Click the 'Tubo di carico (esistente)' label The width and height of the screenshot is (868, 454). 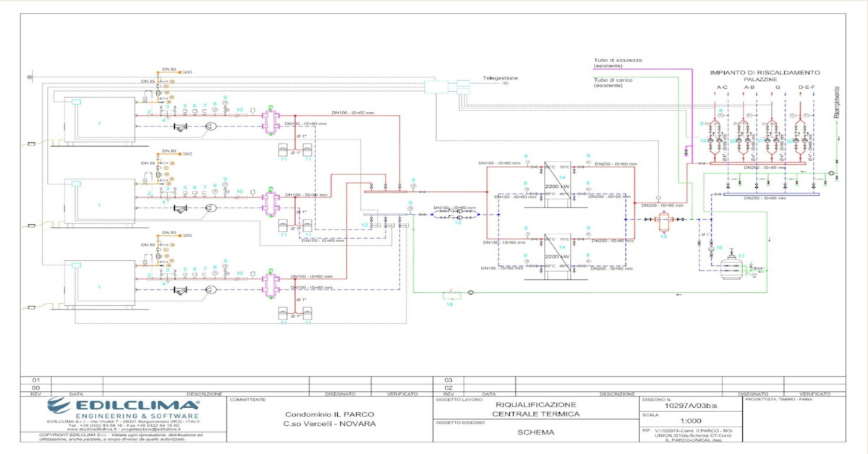tap(612, 83)
